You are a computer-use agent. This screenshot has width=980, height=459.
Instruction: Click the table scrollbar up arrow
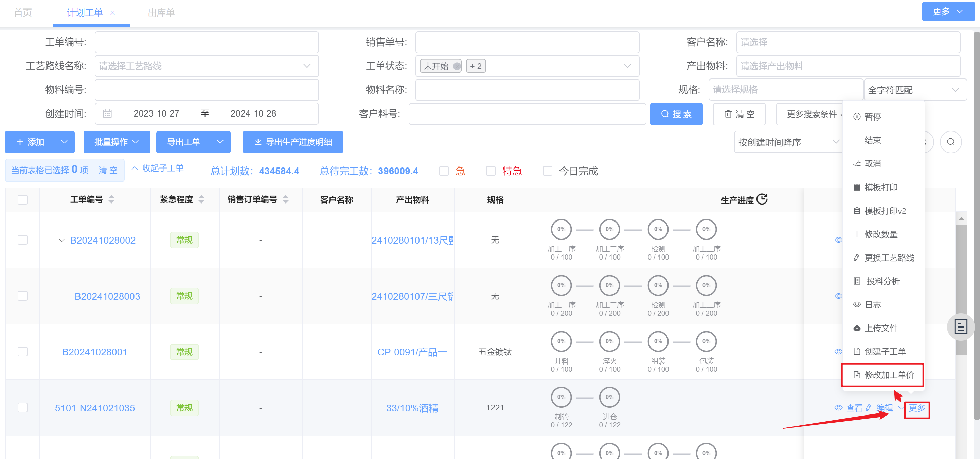[x=961, y=218]
